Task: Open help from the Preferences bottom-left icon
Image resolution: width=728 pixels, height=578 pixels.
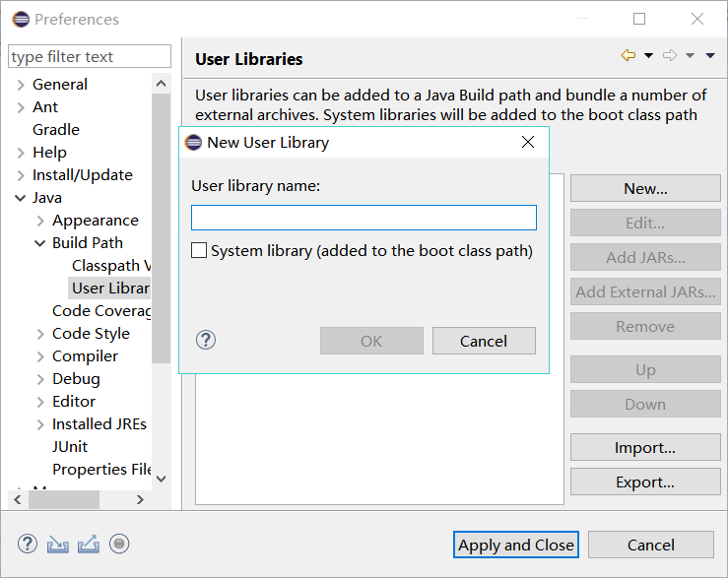Action: [x=28, y=544]
